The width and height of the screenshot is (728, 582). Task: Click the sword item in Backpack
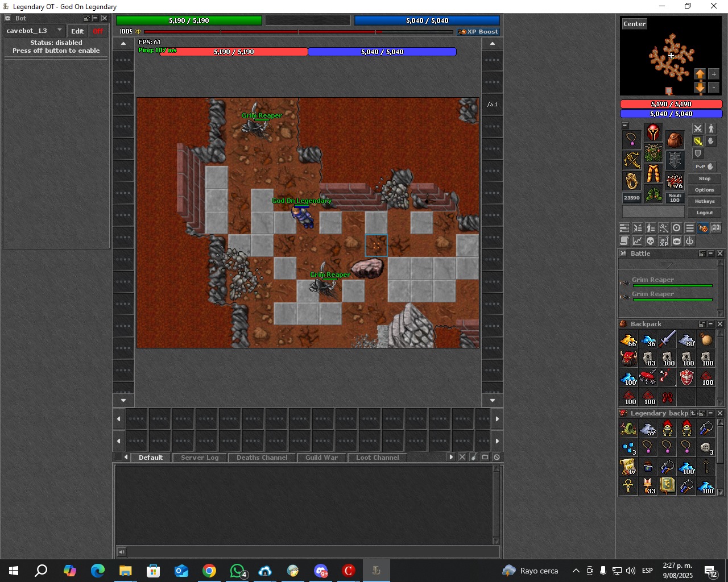667,339
